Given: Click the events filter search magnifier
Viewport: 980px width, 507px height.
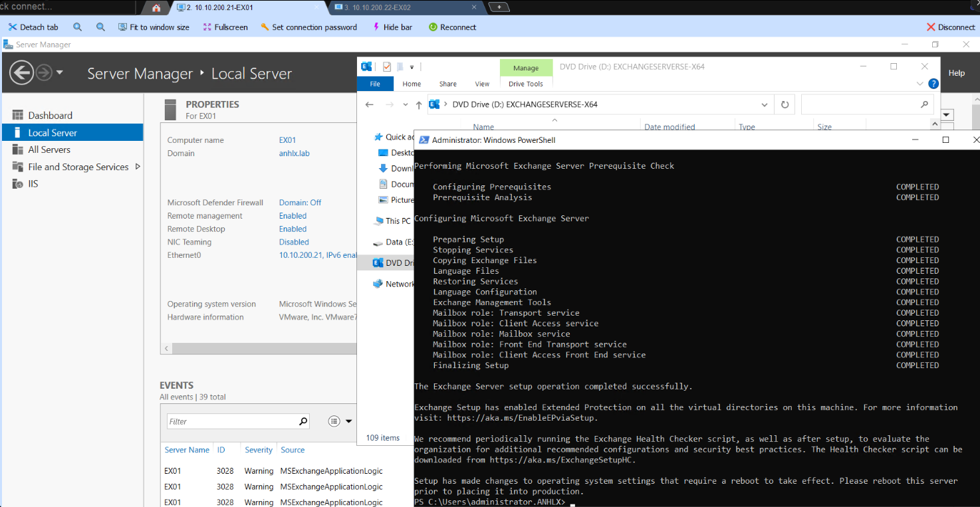Looking at the screenshot, I should (303, 421).
